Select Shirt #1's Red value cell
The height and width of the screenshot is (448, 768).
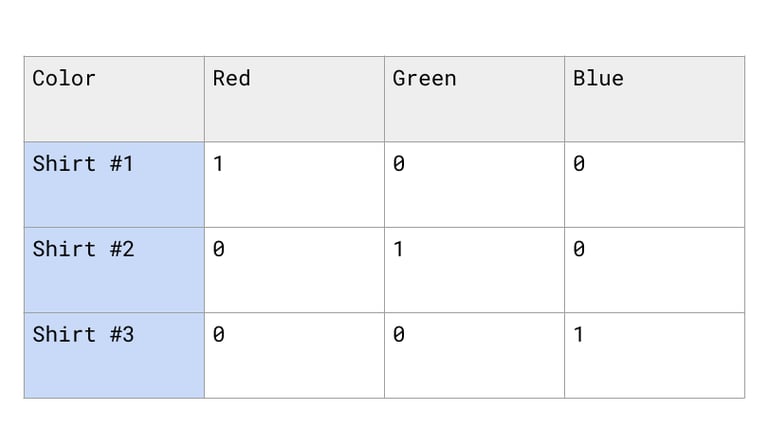[294, 185]
